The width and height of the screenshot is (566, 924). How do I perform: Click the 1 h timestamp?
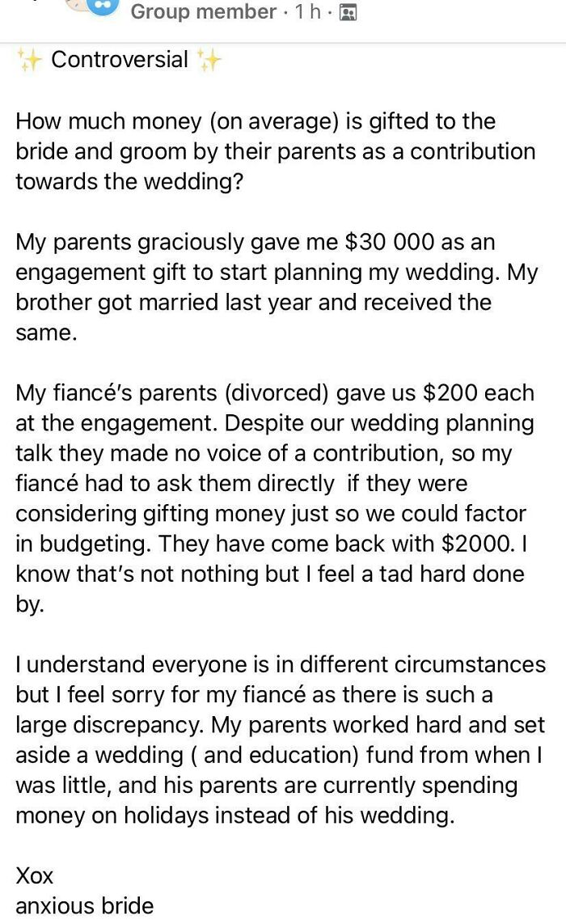click(x=309, y=12)
